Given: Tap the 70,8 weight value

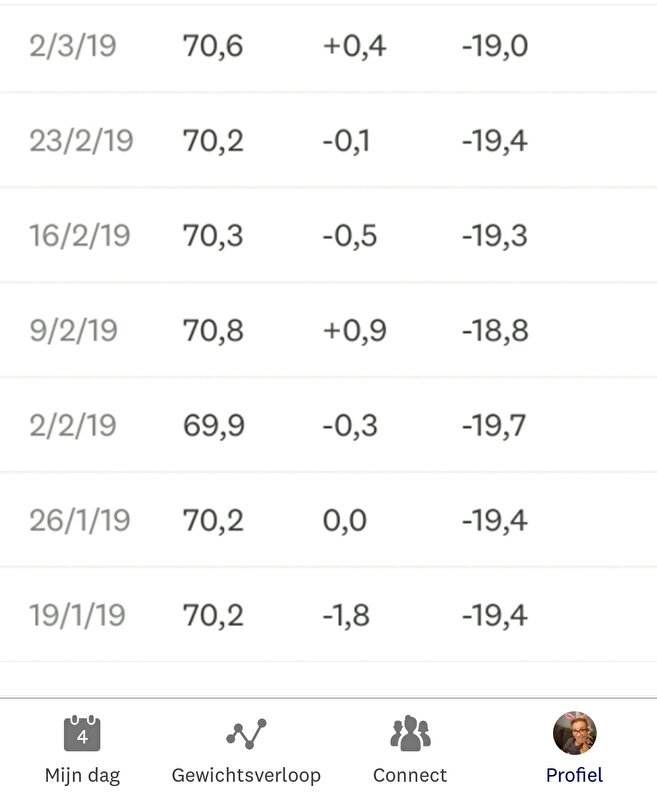Looking at the screenshot, I should (x=213, y=331).
